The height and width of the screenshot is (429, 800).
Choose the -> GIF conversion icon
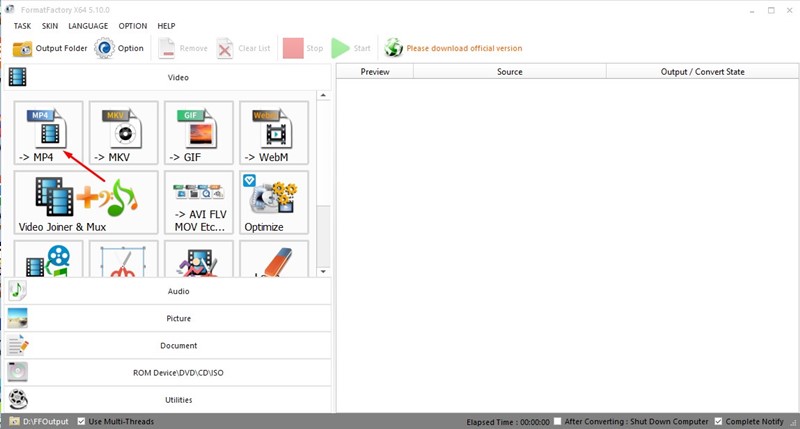pyautogui.click(x=198, y=132)
